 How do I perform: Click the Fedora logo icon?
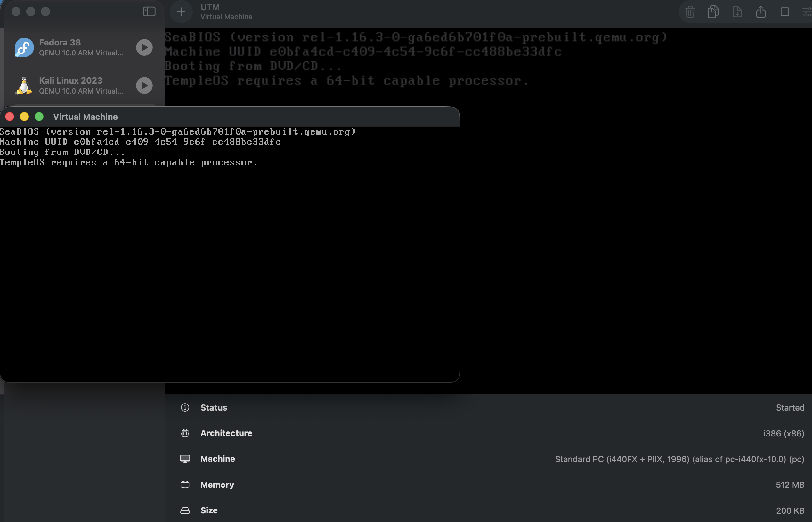click(x=24, y=47)
